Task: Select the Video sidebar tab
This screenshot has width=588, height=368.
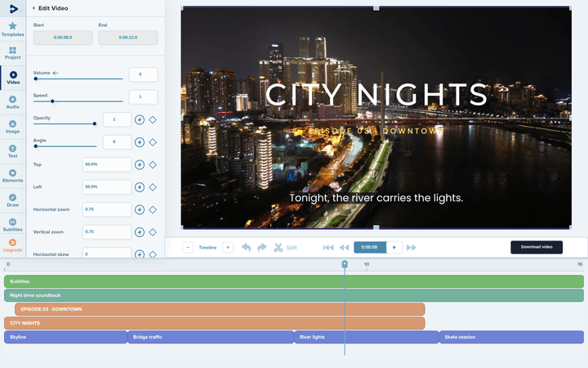Action: [x=13, y=78]
